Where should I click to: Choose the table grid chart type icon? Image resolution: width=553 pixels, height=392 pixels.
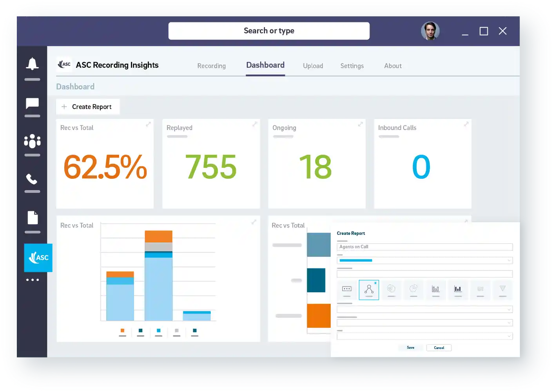480,290
